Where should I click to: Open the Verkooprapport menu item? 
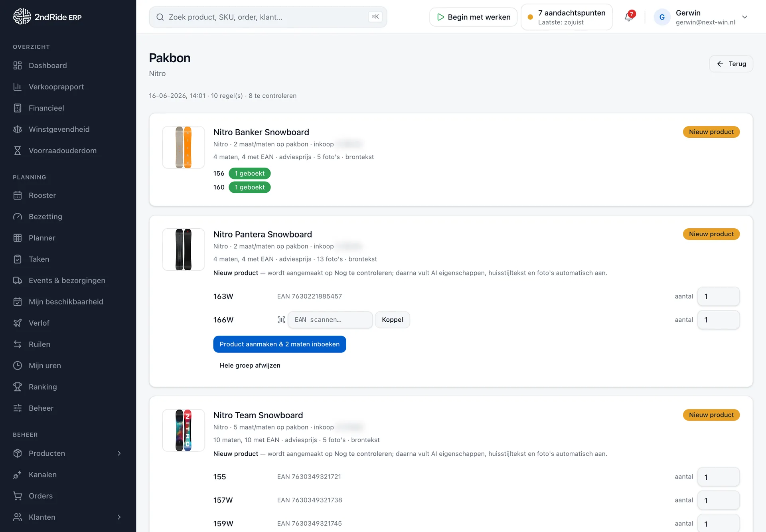point(68,87)
